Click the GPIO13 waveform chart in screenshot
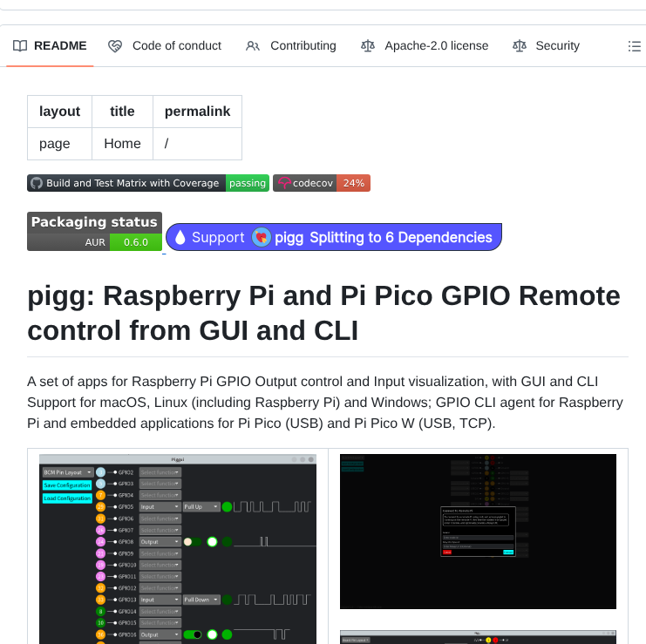Viewport: 646px width, 644px height. pos(272,600)
